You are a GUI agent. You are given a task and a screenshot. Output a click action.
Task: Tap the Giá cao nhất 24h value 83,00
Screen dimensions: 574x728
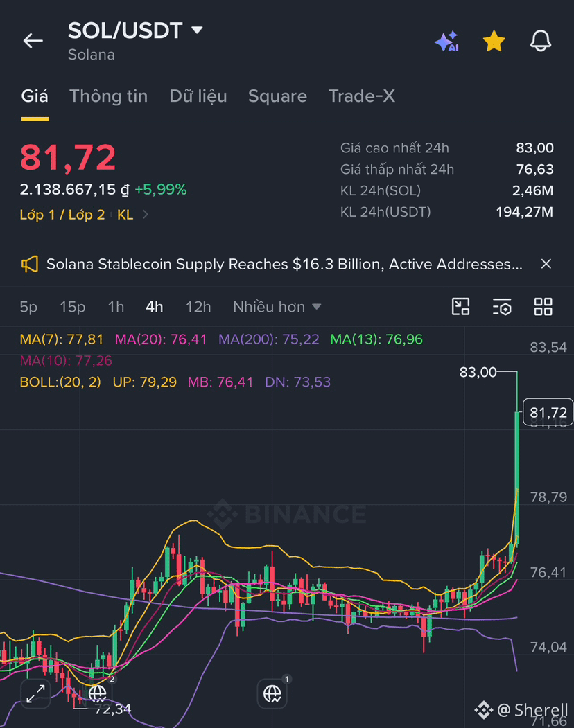(534, 148)
